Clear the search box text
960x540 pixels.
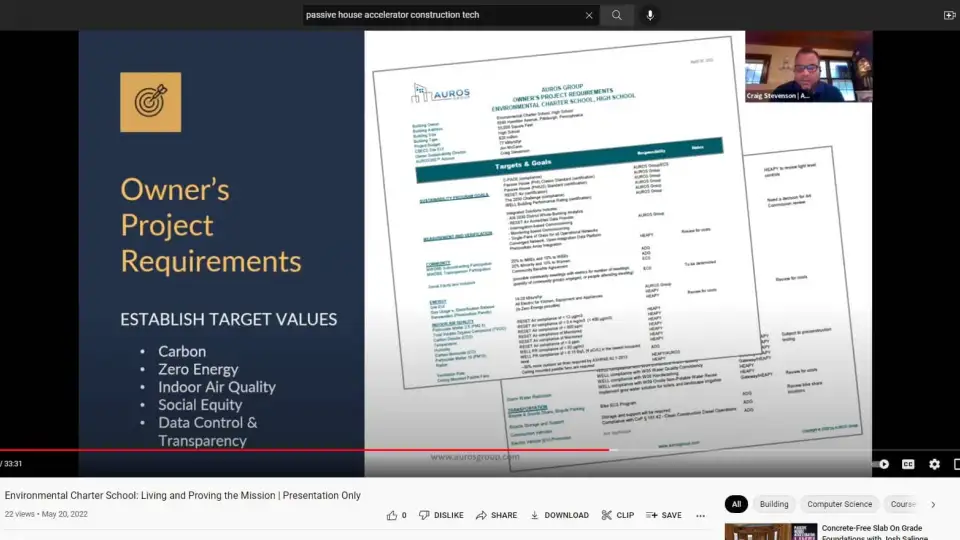pyautogui.click(x=589, y=15)
